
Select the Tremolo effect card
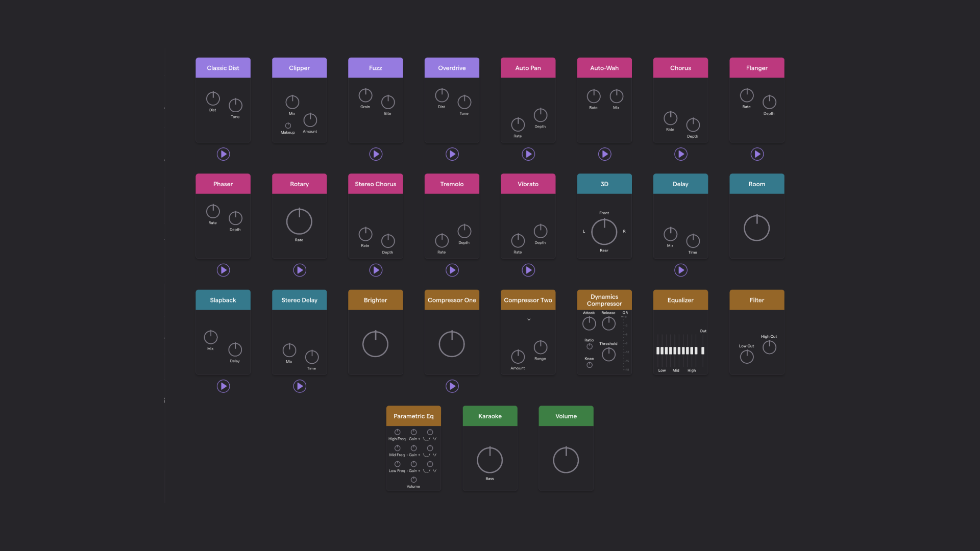click(x=451, y=184)
